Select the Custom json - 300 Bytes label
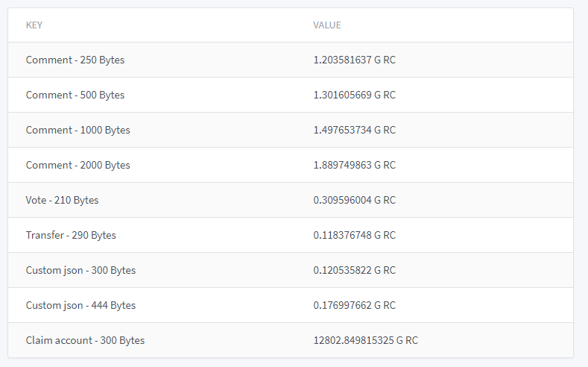The image size is (588, 367). tap(80, 270)
